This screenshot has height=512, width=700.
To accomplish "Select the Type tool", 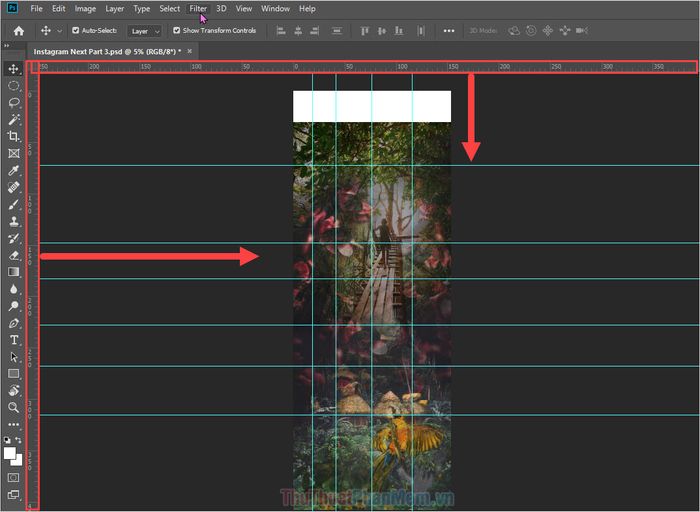I will click(13, 340).
